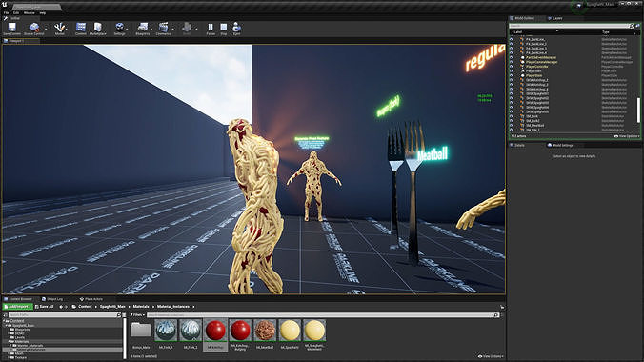Click the folder path search magnifier icon
Viewport: 644px width, 362px height.
click(x=119, y=315)
